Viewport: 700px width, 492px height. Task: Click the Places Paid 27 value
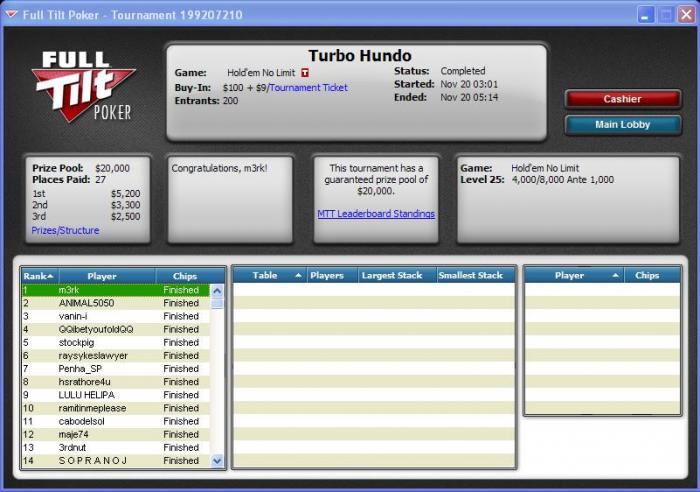[100, 179]
